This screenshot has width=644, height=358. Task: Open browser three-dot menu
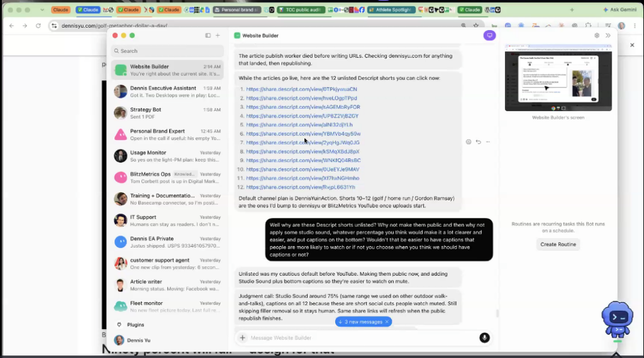635,25
